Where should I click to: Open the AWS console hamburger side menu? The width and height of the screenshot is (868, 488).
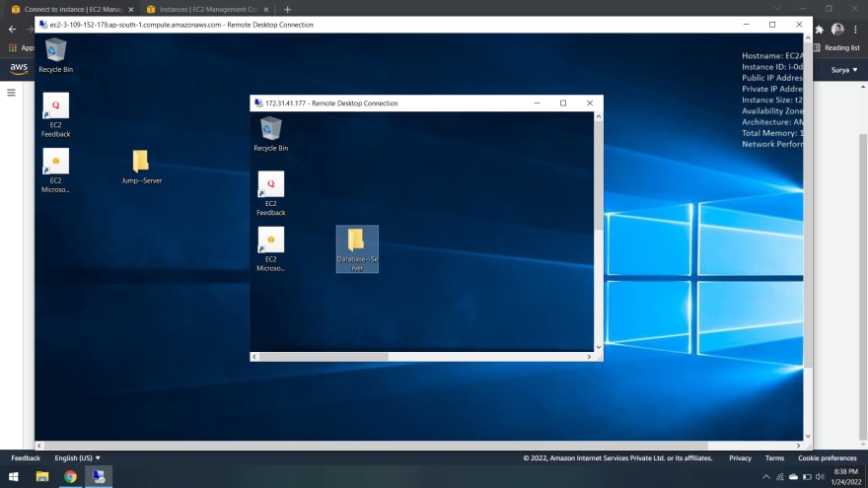pyautogui.click(x=11, y=93)
